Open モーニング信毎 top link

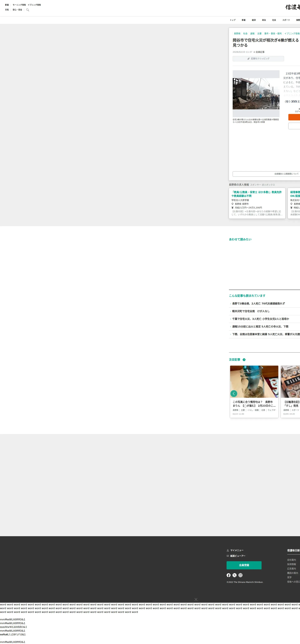tap(19, 5)
